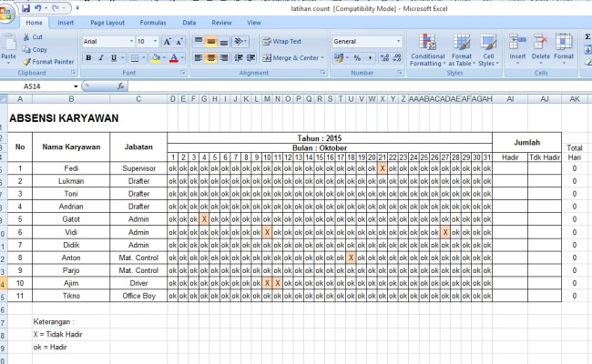Align text to the right

click(224, 57)
